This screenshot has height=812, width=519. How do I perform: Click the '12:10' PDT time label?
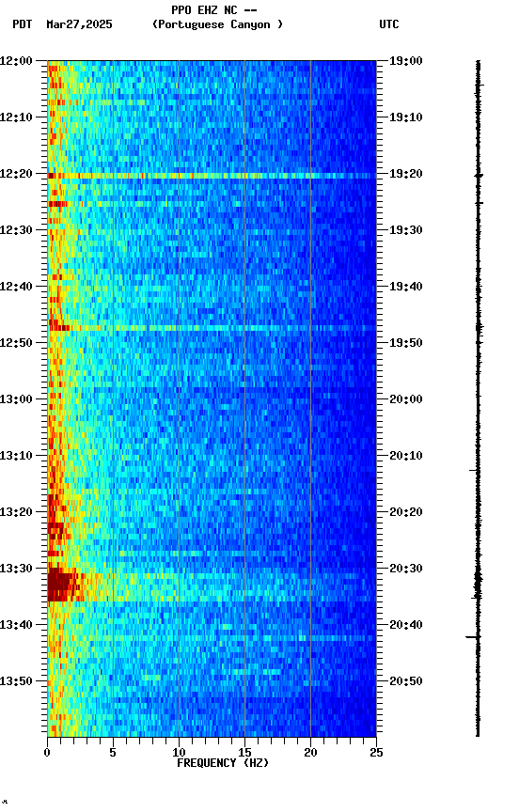(16, 117)
